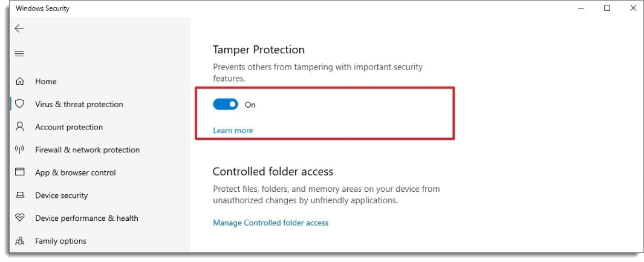The width and height of the screenshot is (644, 262).
Task: Click the back arrow icon
Action: [x=19, y=28]
